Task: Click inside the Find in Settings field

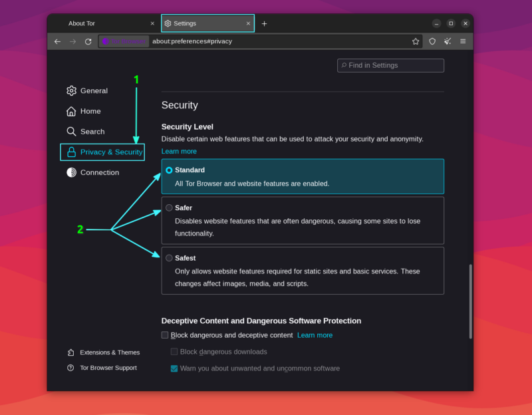Action: (390, 65)
